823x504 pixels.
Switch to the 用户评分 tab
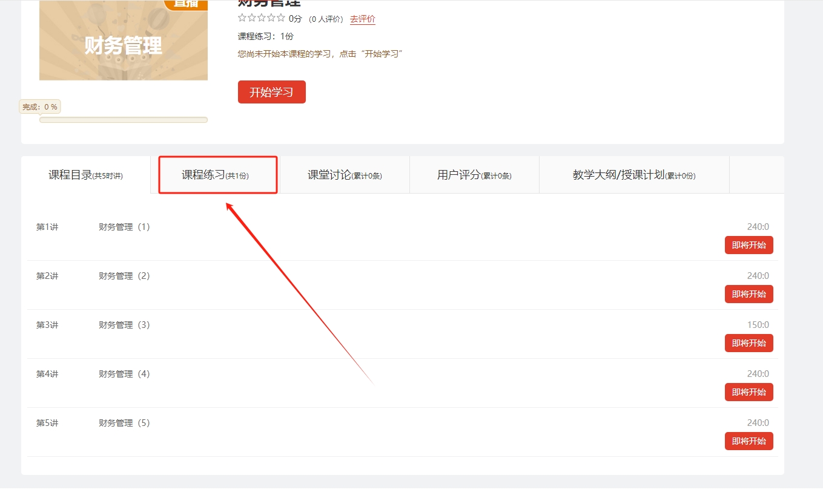(474, 175)
